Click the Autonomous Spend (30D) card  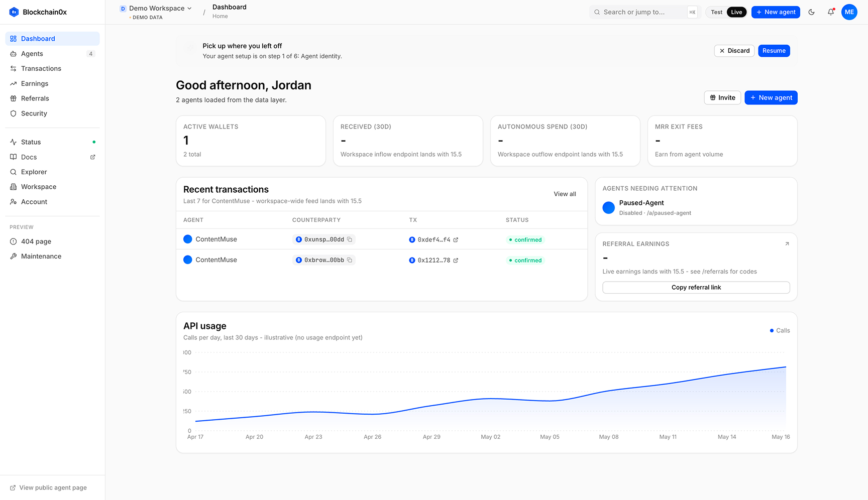[x=565, y=141]
